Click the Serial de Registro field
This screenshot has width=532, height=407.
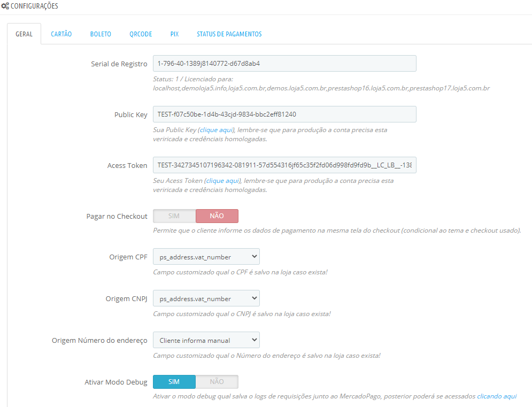284,64
